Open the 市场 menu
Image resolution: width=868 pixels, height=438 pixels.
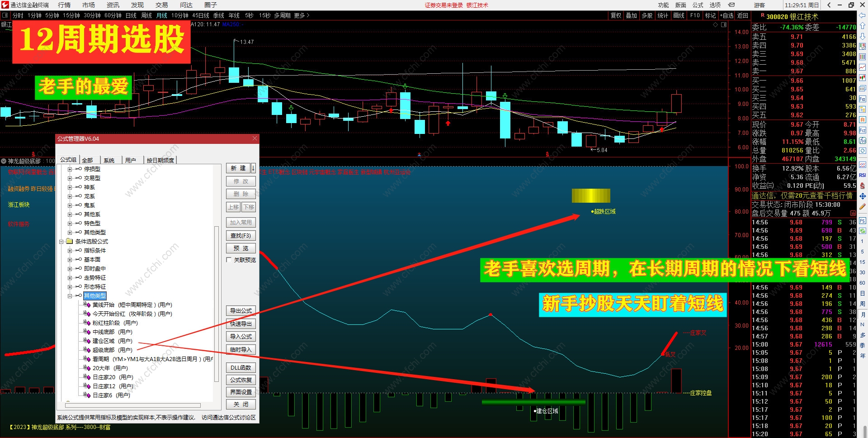(89, 5)
